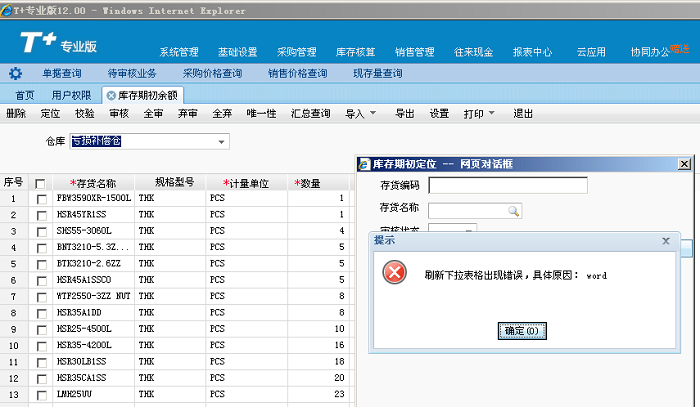Viewport: 700px width, 407px height.
Task: Click the 删除 toolbar button
Action: pos(16,114)
